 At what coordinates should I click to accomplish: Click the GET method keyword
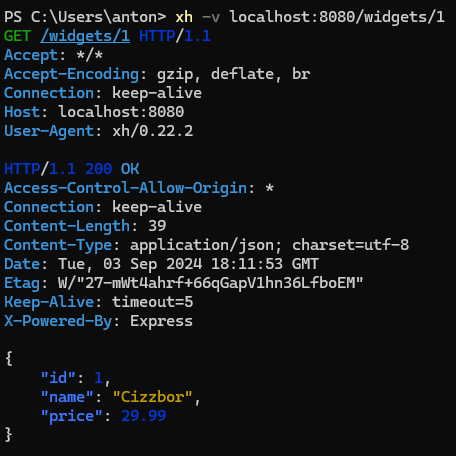[x=17, y=36]
